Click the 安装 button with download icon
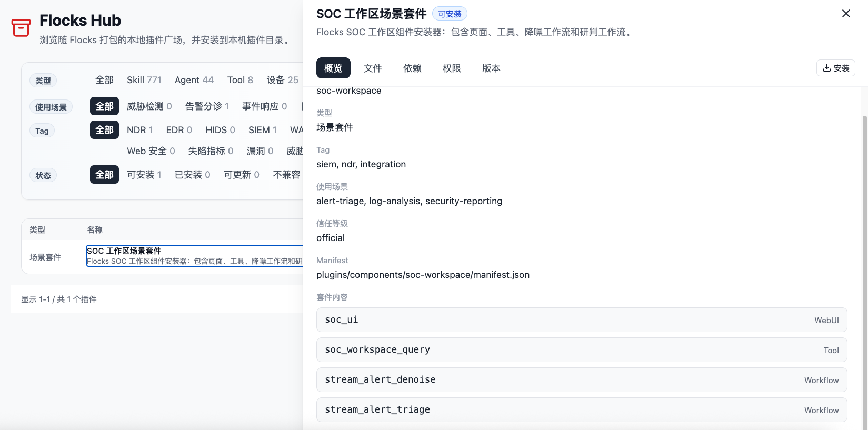The image size is (868, 430). [x=836, y=68]
